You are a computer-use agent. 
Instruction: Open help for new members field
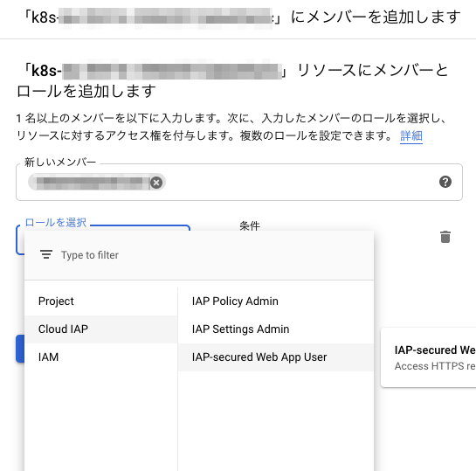pos(445,182)
